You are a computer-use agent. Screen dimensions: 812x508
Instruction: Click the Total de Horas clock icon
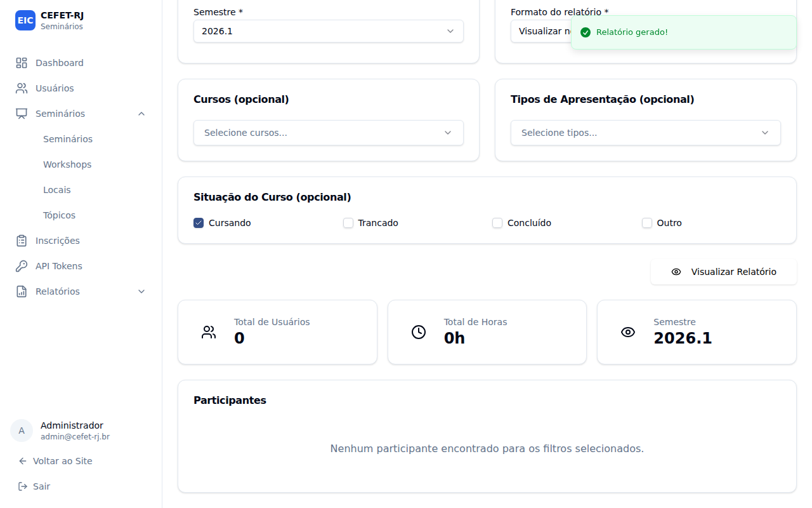[x=419, y=332]
